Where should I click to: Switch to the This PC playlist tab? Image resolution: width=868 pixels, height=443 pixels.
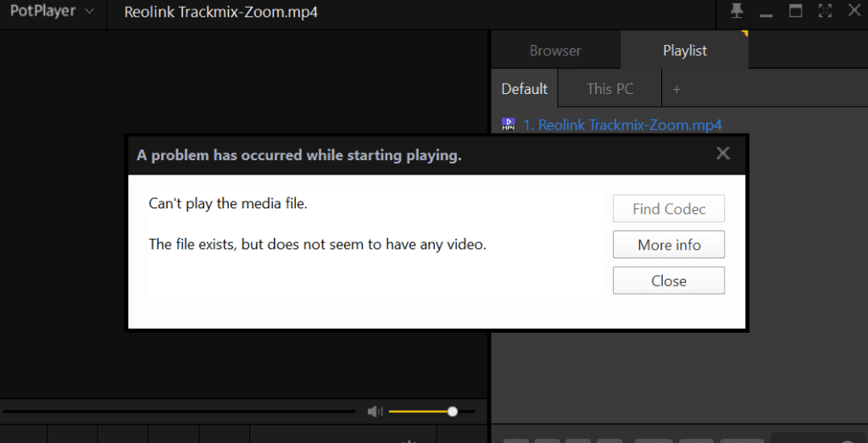click(610, 89)
